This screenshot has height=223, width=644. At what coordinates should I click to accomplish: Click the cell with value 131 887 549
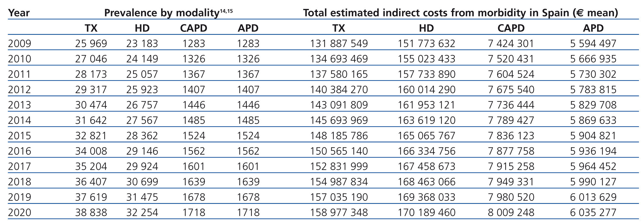339,44
